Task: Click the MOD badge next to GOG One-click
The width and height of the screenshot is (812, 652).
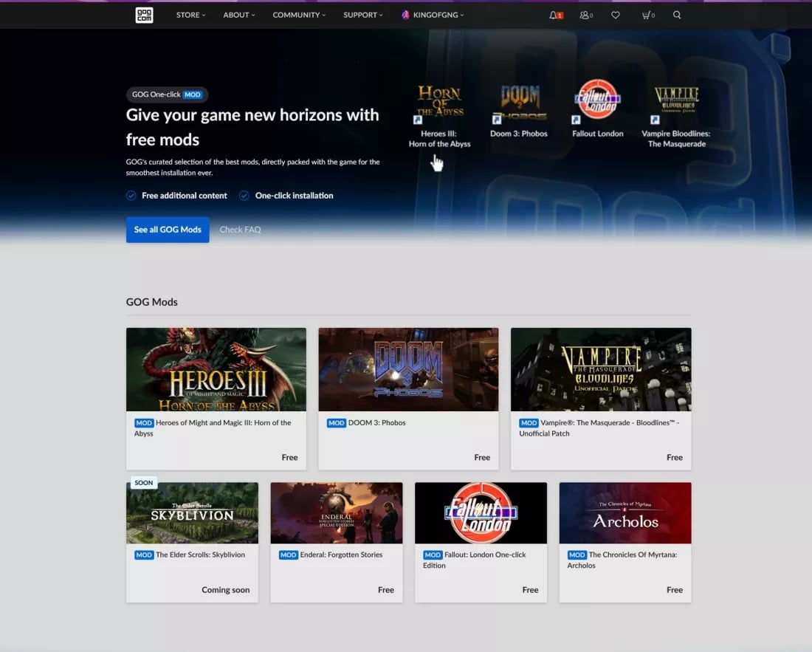Action: 192,95
